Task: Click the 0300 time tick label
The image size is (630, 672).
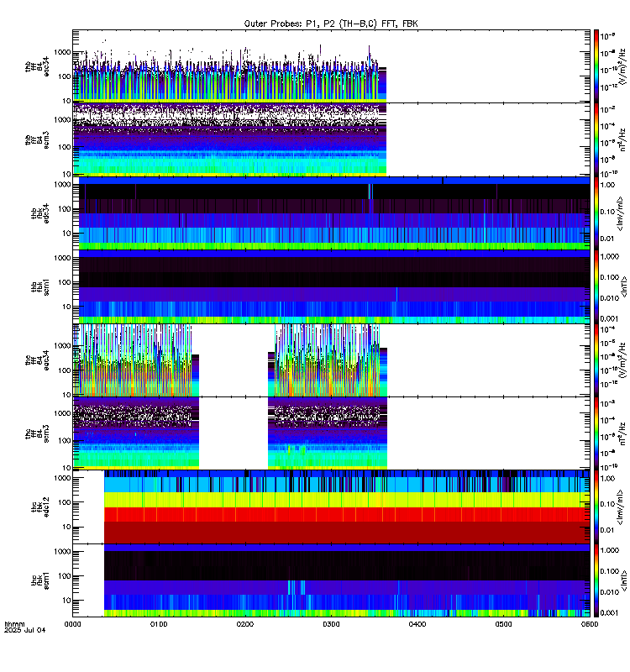Action: click(x=331, y=624)
